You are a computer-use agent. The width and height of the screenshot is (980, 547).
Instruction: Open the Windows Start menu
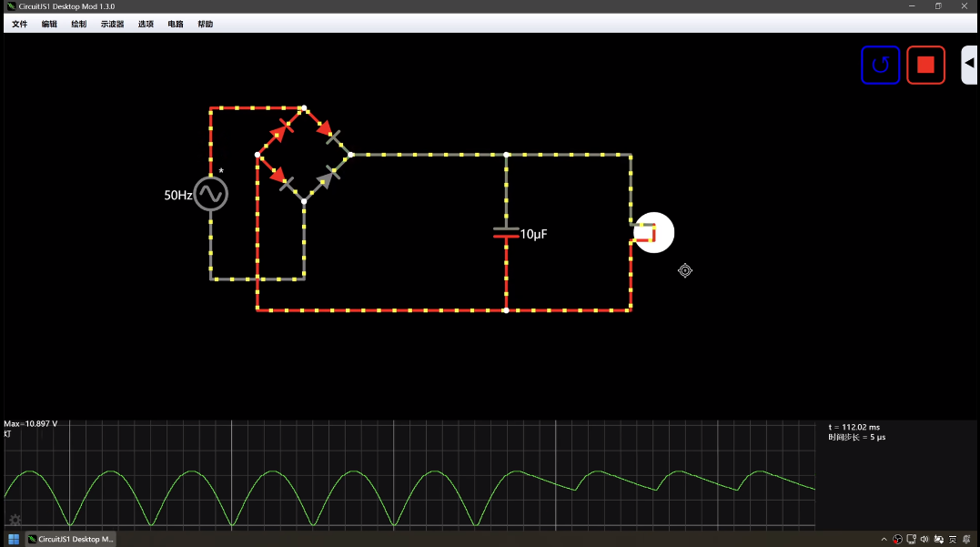pyautogui.click(x=14, y=539)
